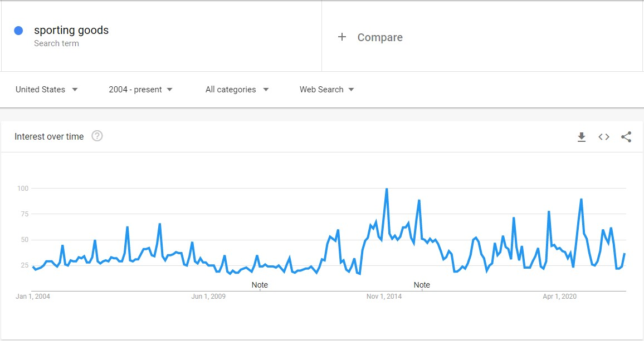Screen dimensions: 644x341
Task: Open the Interest over time help icon
Action: pos(97,136)
